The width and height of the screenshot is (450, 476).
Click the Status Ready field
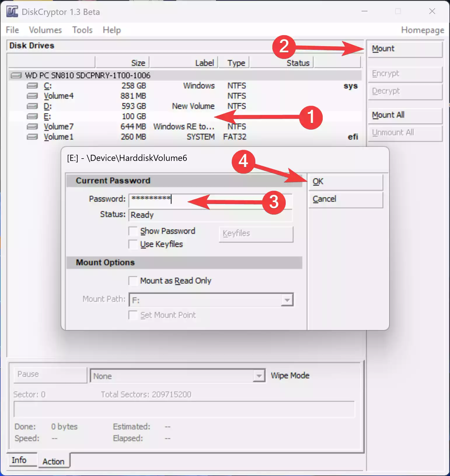pos(210,215)
